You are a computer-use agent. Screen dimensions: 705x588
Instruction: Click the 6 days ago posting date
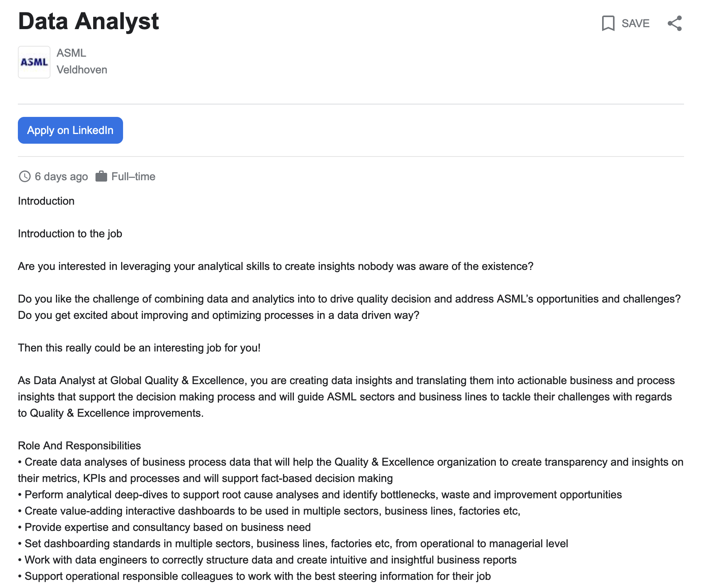(61, 176)
